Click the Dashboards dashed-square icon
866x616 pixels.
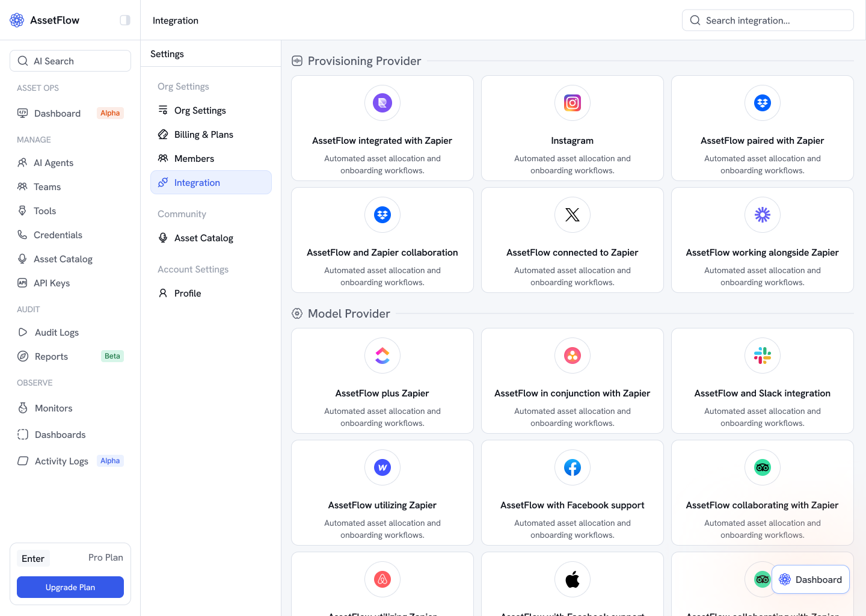[x=23, y=434]
